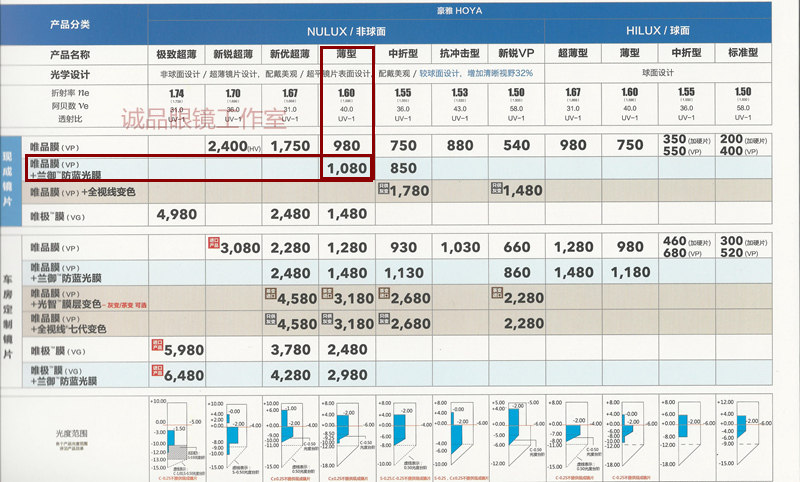Screen dimensions: 800x482
Task: Click the 光度范围 row label
Action: pyautogui.click(x=71, y=434)
